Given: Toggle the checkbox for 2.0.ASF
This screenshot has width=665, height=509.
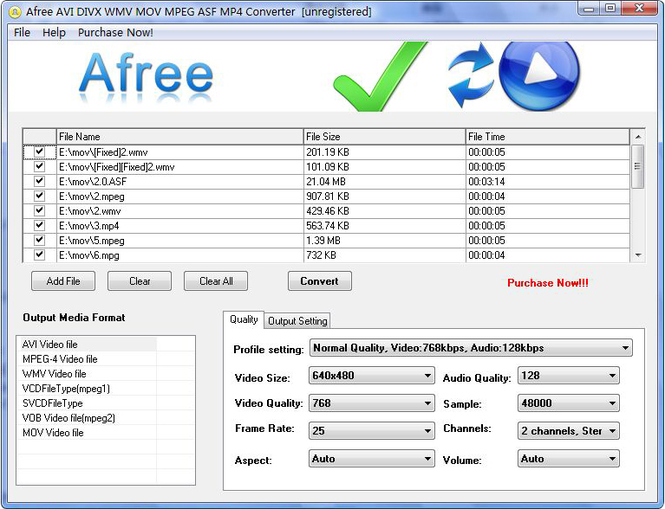Looking at the screenshot, I should point(39,181).
